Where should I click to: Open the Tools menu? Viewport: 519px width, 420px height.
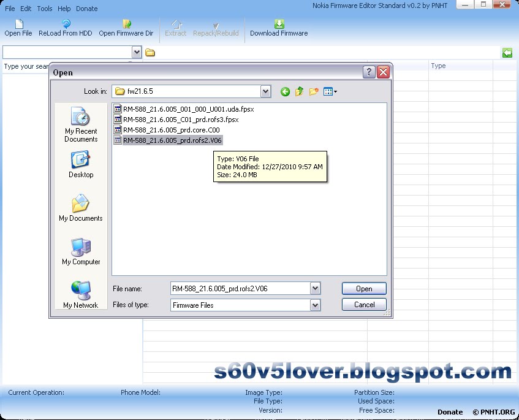(x=44, y=9)
